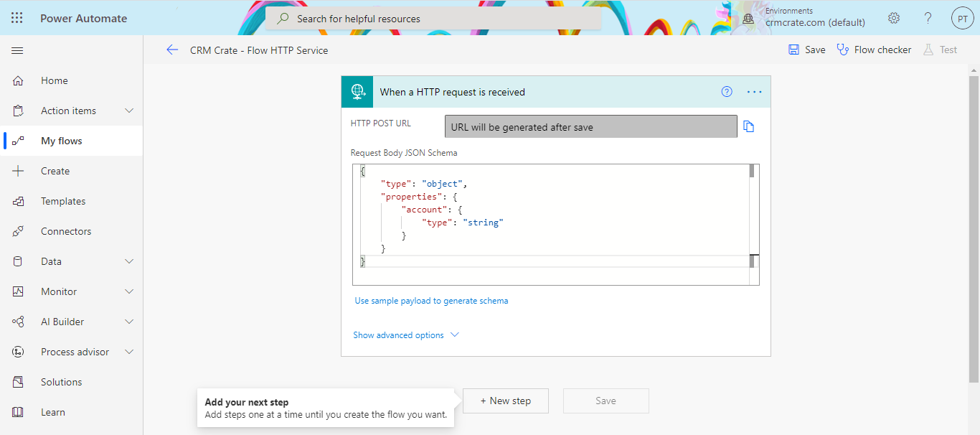Screen dimensions: 980x435
Task: Open the Power Automate app launcher
Action: [x=17, y=17]
